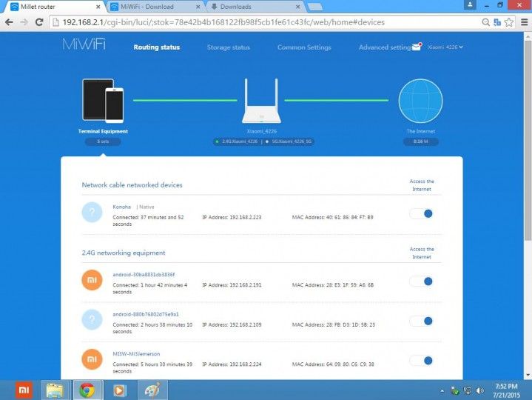The width and height of the screenshot is (532, 400).
Task: Click Konoha device name
Action: (x=122, y=207)
